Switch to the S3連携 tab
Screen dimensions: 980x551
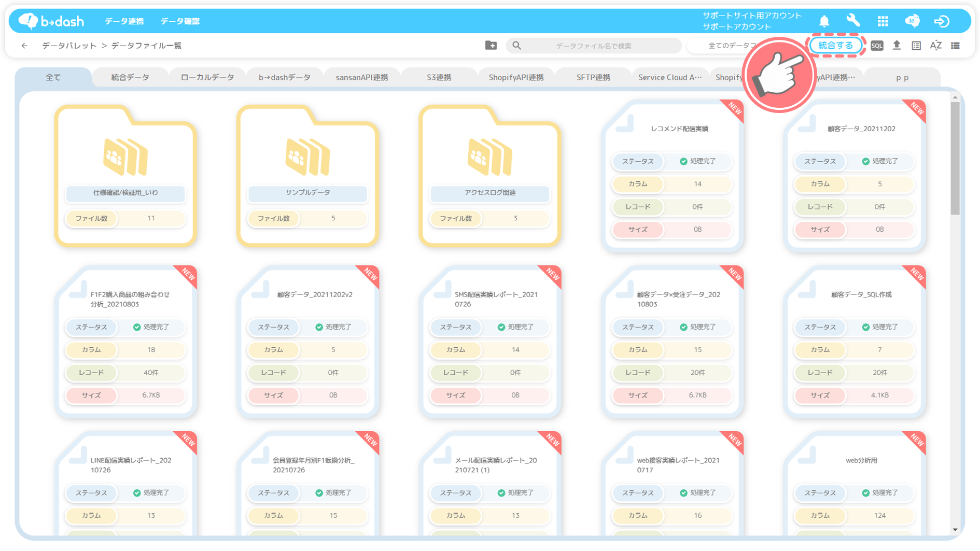click(x=439, y=77)
